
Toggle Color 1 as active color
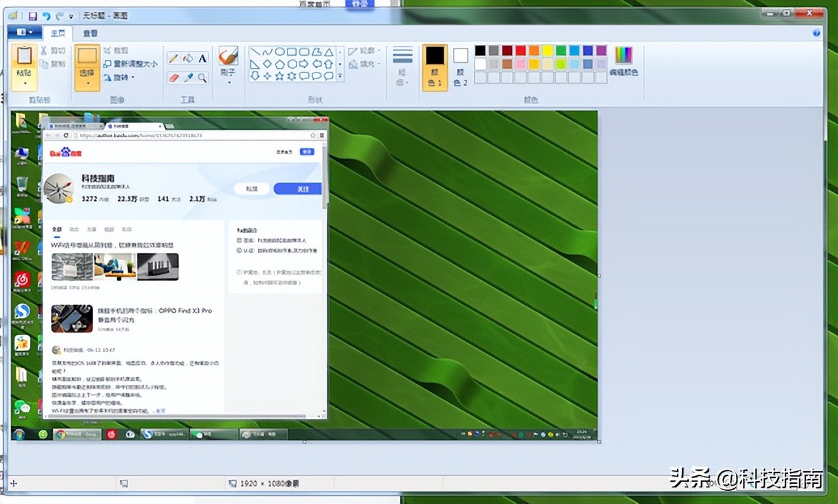[x=435, y=67]
